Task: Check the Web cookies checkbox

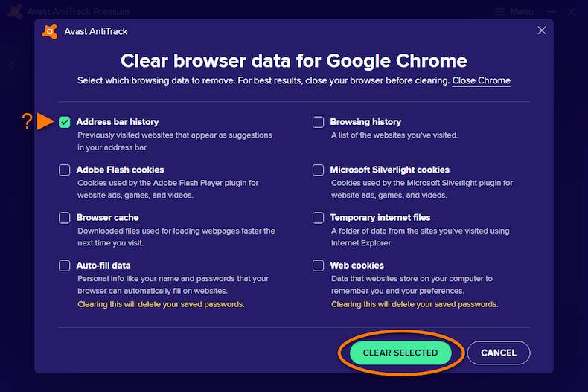Action: (319, 266)
